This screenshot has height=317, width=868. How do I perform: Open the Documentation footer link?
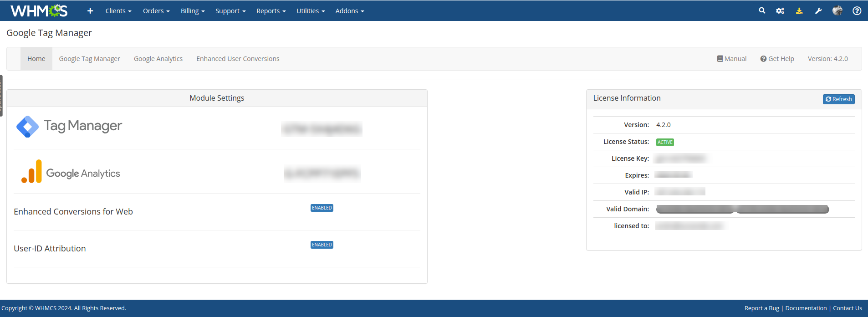tap(806, 308)
